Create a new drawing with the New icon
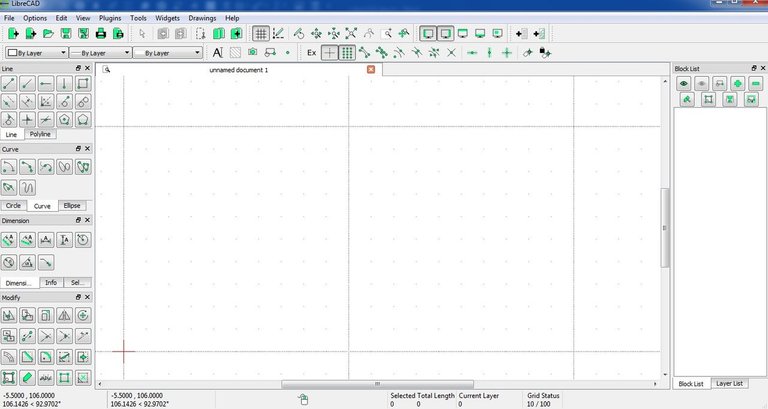 pyautogui.click(x=13, y=33)
